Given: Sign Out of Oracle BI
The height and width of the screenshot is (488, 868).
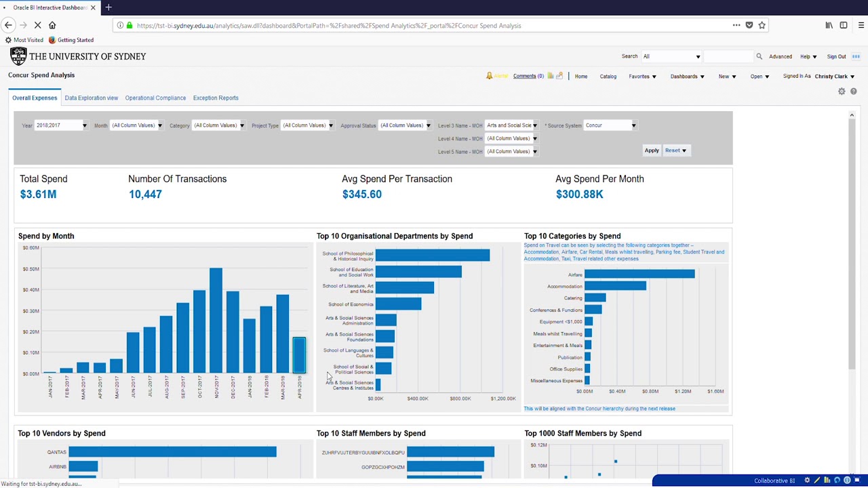Looking at the screenshot, I should point(836,56).
